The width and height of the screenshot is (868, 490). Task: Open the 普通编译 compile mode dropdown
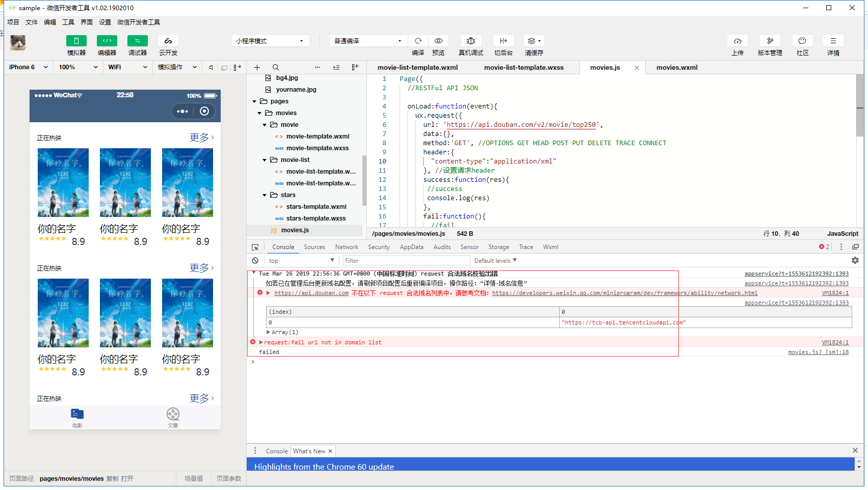369,41
